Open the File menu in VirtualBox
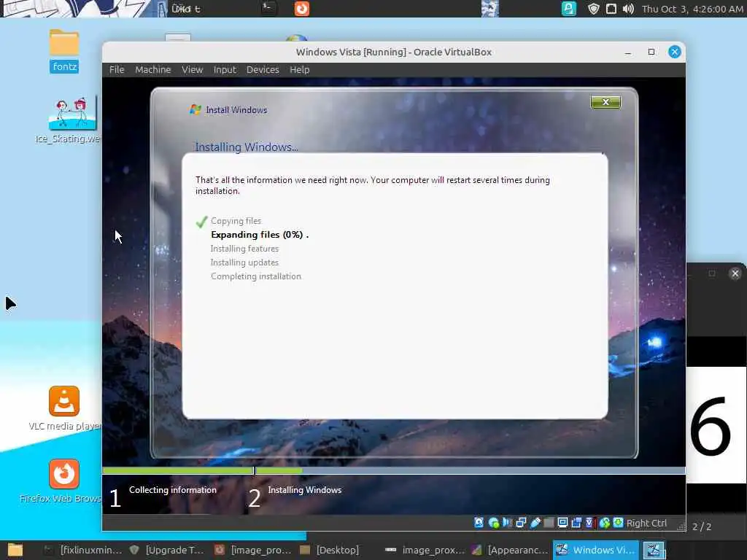Screen dimensions: 747x560 pyautogui.click(x=117, y=69)
